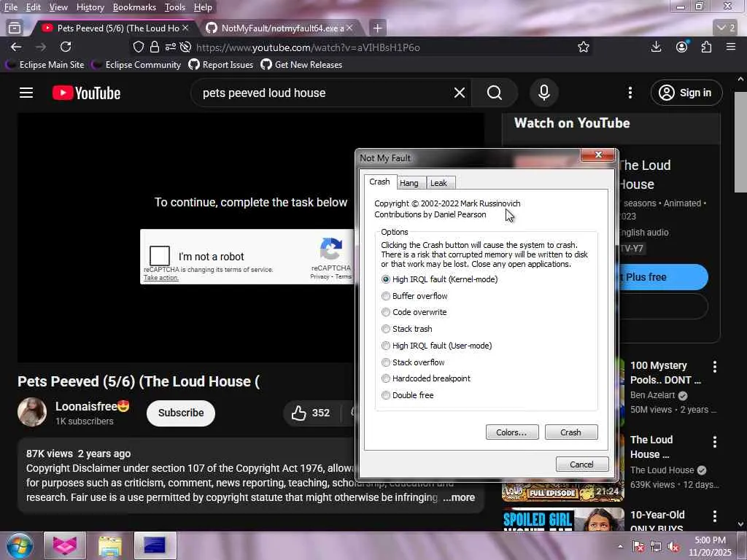Click the tracking protection shield icon
This screenshot has height=560, width=747.
138,47
